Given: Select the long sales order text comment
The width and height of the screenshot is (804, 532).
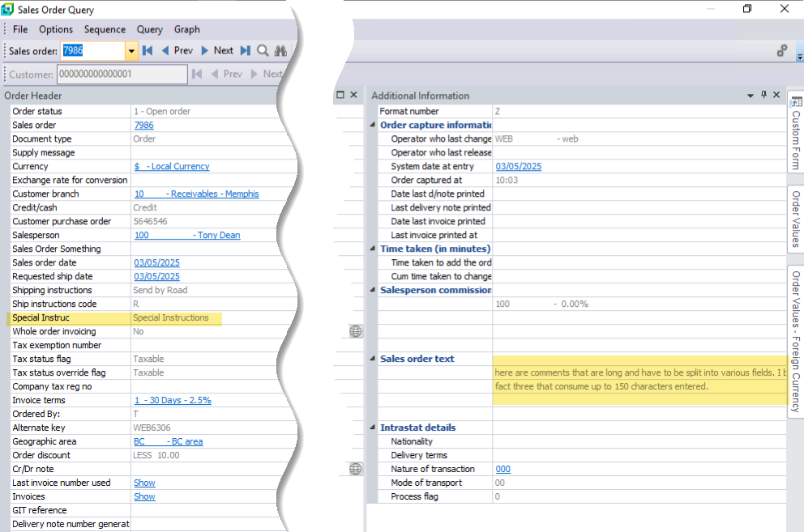Looking at the screenshot, I should pyautogui.click(x=640, y=380).
